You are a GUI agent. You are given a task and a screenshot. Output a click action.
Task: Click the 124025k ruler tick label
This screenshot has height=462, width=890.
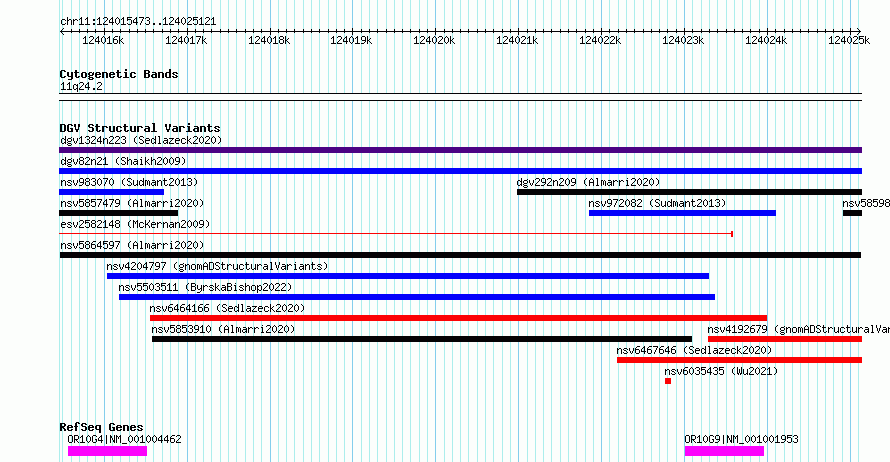[x=849, y=40]
